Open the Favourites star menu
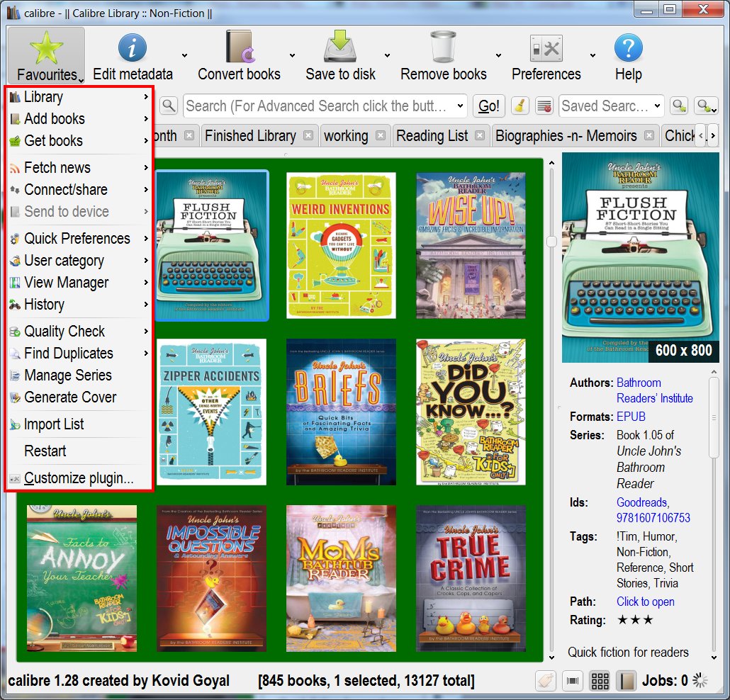Screen dimensions: 730x700 point(46,55)
